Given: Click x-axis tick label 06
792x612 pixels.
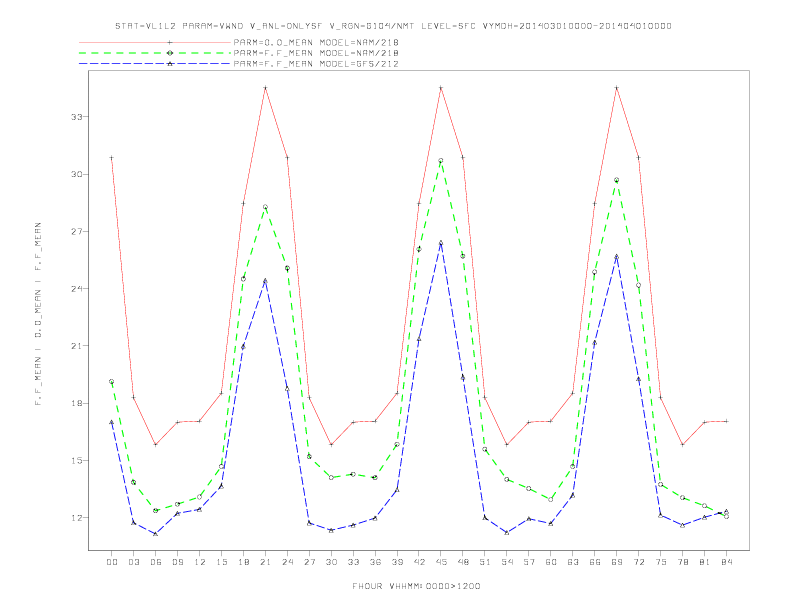Looking at the screenshot, I should (x=156, y=562).
